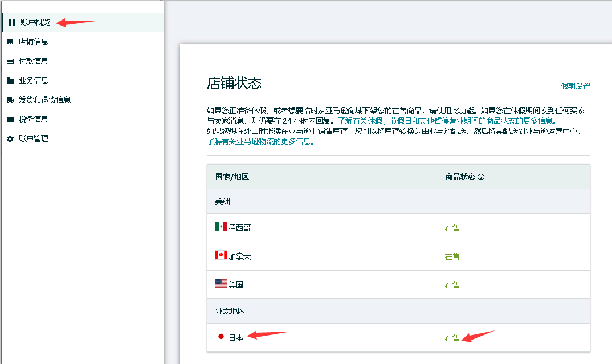Click 在售 status for 日本
The width and height of the screenshot is (612, 364).
click(x=451, y=337)
